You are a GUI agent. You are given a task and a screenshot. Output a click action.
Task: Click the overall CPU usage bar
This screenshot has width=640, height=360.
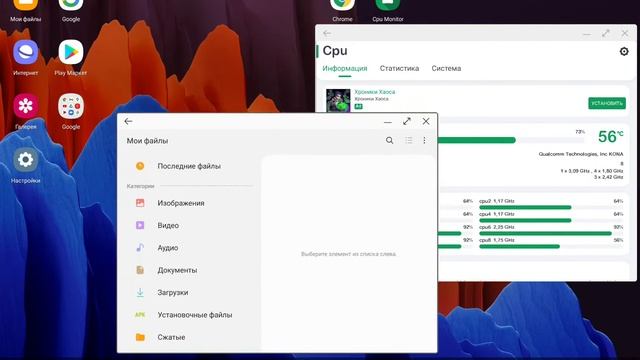click(511, 140)
